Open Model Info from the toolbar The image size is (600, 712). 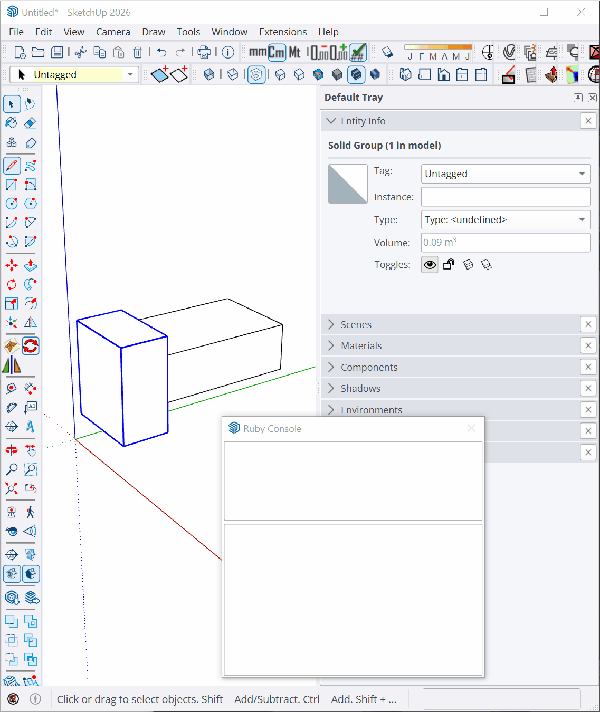(x=227, y=52)
